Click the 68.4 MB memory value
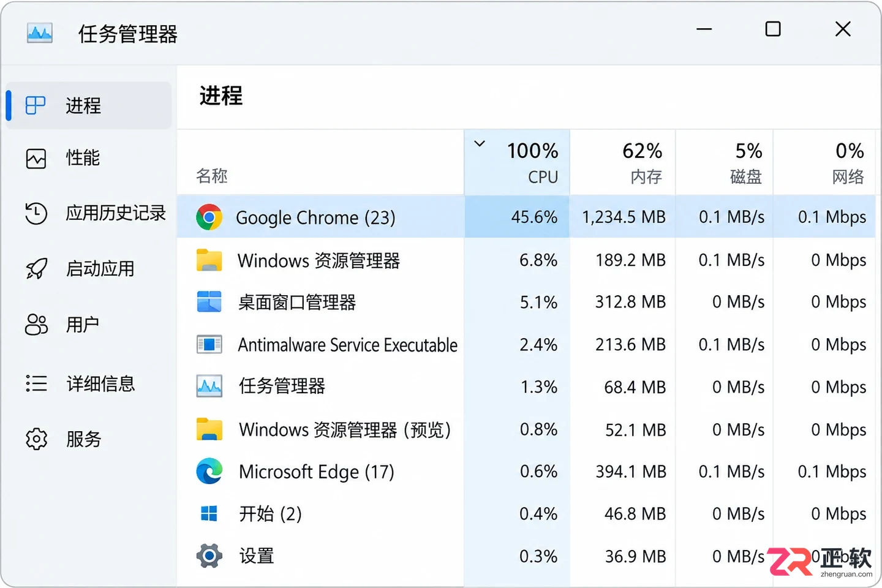882x588 pixels. (635, 386)
